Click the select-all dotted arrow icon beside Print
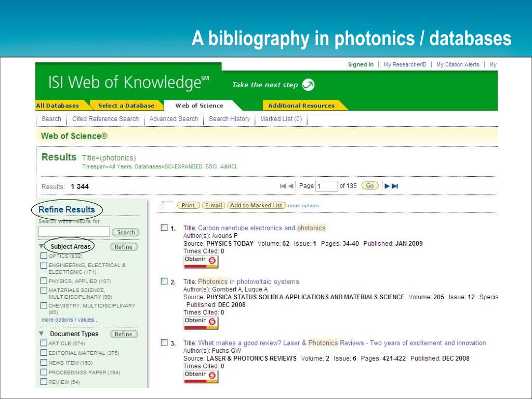532x399 pixels. pos(165,205)
